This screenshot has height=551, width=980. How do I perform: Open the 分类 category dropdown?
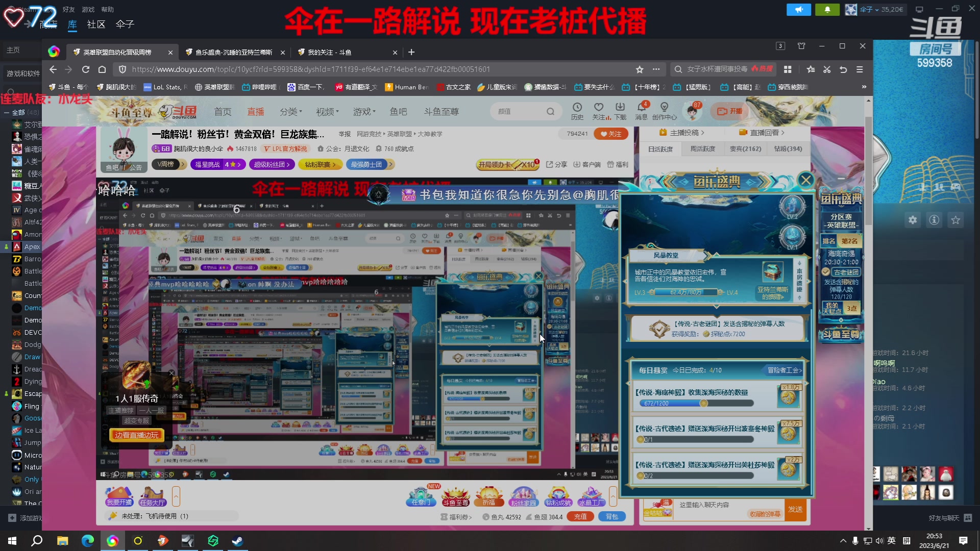[291, 111]
